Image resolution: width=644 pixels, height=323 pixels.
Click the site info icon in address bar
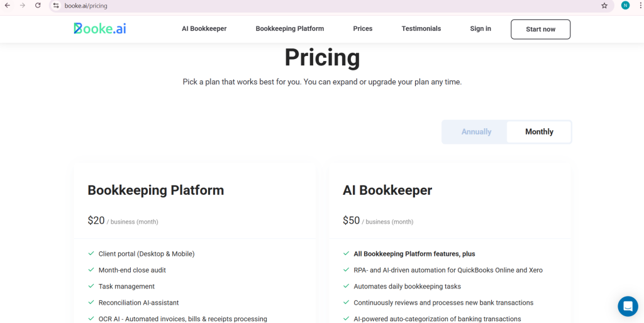point(56,6)
